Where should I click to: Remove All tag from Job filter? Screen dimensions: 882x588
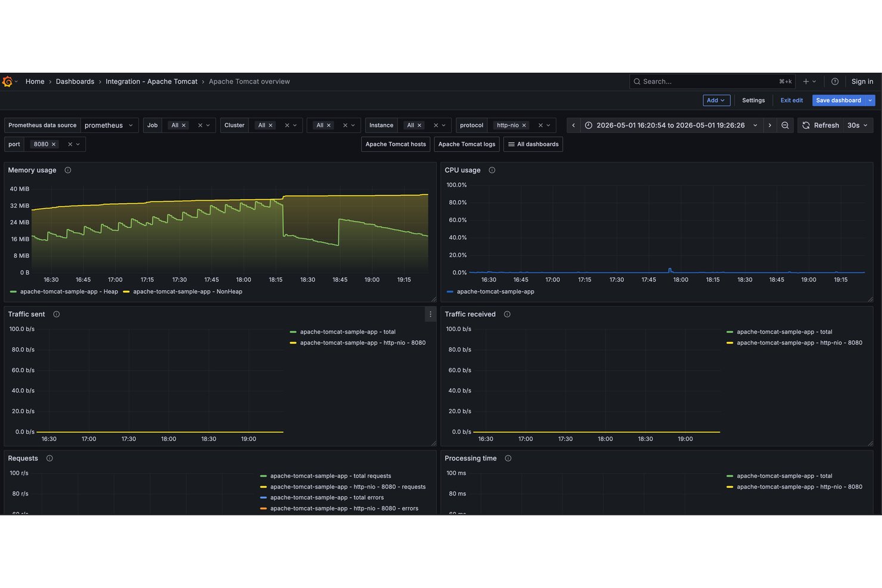tap(184, 125)
